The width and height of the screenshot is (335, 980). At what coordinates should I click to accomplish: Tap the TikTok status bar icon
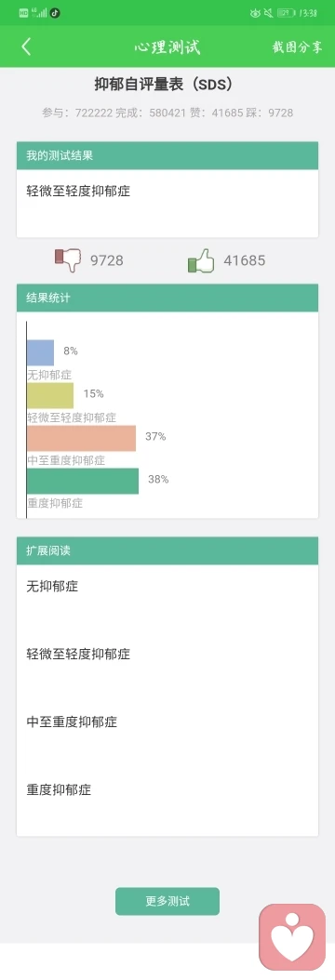(55, 12)
